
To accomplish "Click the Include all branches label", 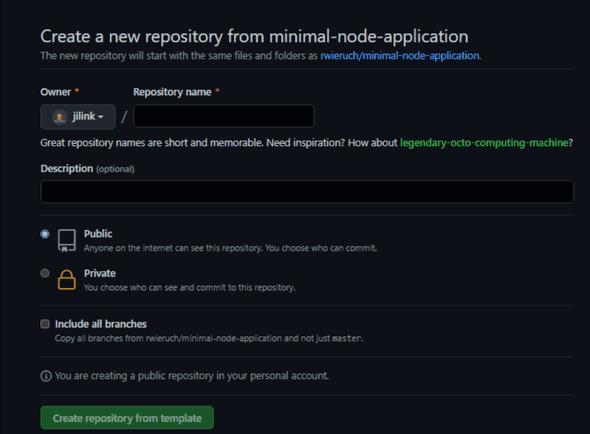I will [x=101, y=324].
